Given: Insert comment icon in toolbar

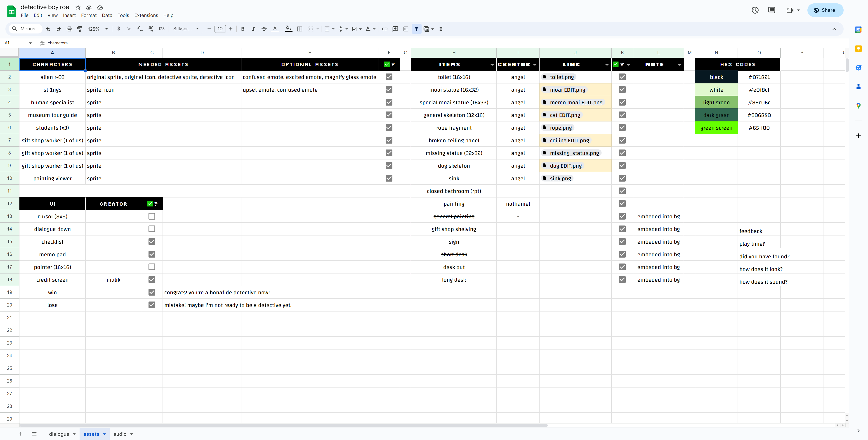Looking at the screenshot, I should pyautogui.click(x=395, y=29).
